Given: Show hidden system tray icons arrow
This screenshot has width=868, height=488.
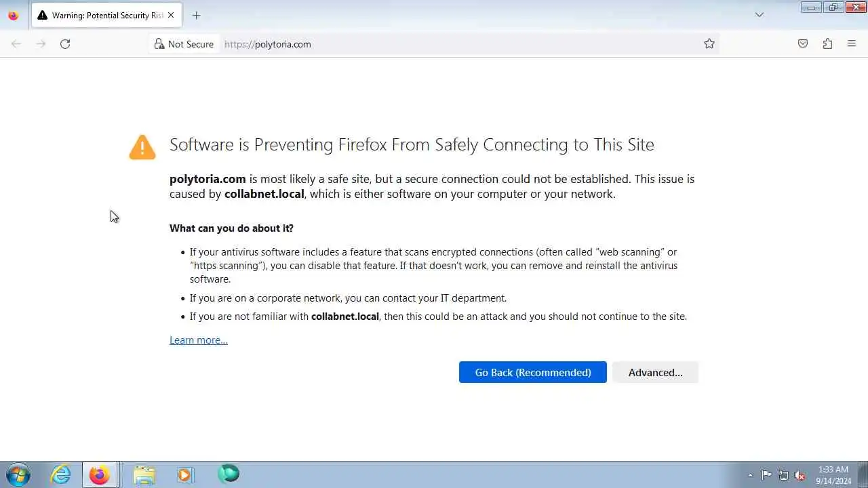Looking at the screenshot, I should pos(750,475).
